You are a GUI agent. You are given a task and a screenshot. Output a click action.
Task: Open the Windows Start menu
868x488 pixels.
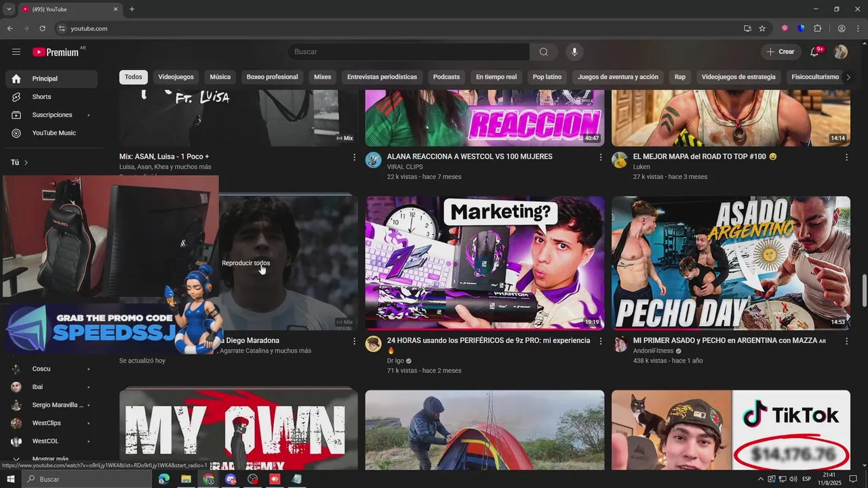click(10, 479)
